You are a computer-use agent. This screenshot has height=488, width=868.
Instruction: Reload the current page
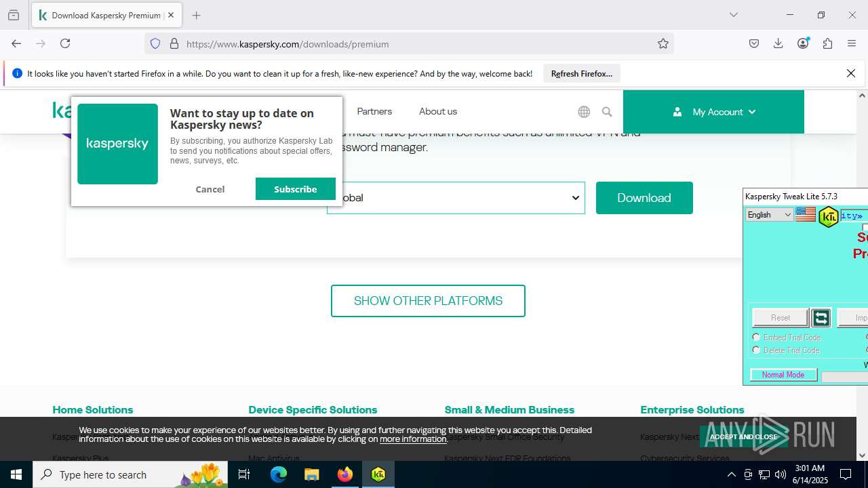click(x=65, y=43)
